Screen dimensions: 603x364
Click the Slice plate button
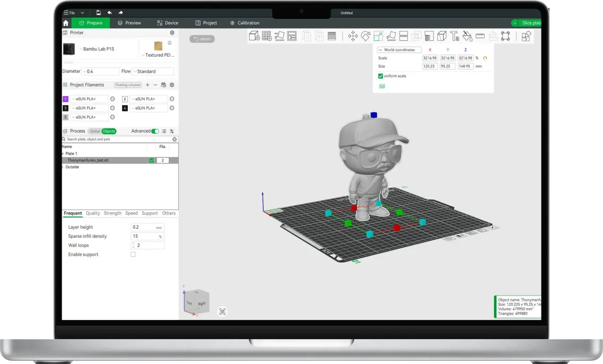tap(528, 23)
